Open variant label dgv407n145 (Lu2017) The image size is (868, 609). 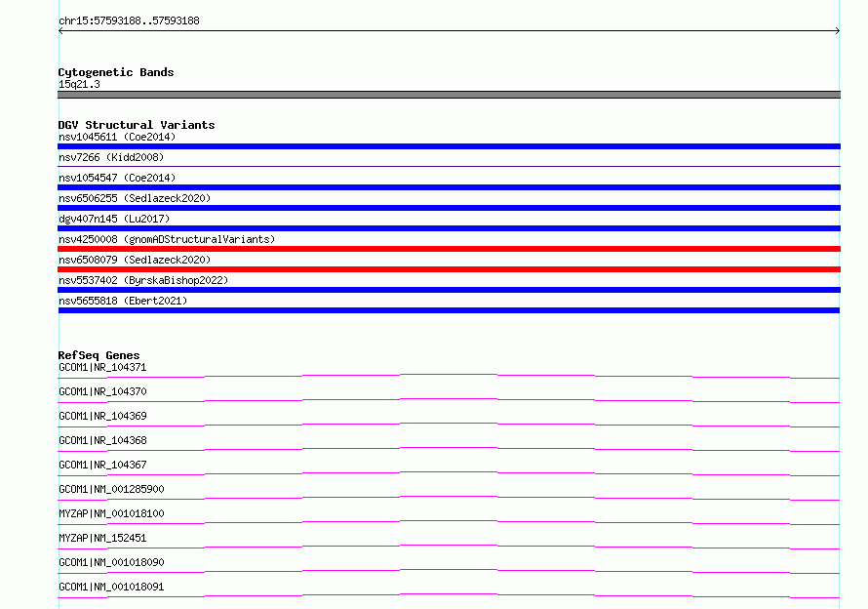point(114,219)
